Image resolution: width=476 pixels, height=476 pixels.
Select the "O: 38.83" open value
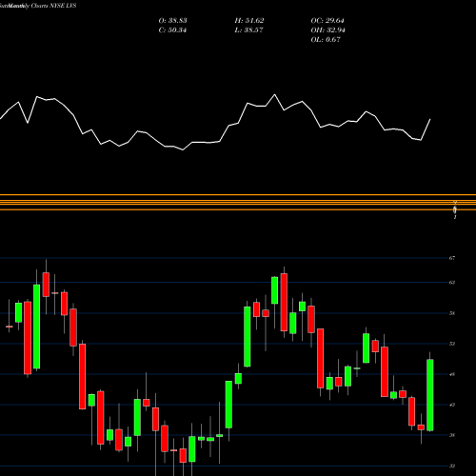click(x=172, y=21)
